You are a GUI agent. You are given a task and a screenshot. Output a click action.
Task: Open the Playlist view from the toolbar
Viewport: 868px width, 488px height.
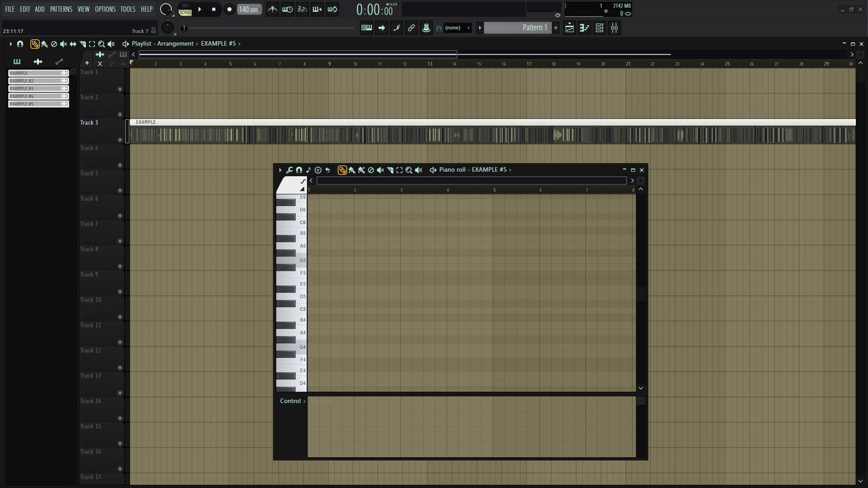(x=569, y=28)
